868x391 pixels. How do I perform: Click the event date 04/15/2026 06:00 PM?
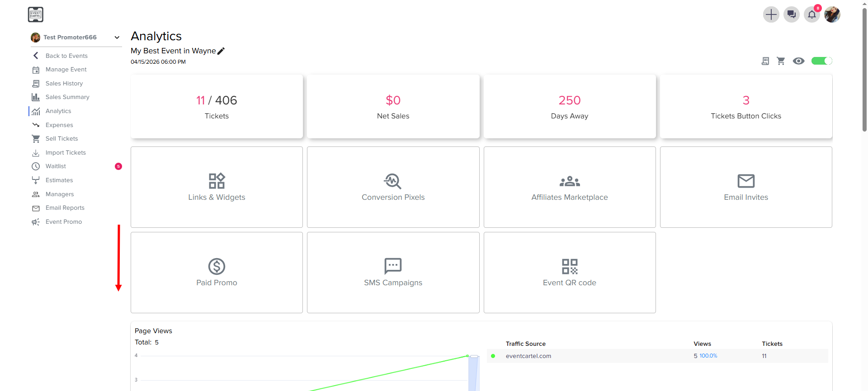[158, 62]
